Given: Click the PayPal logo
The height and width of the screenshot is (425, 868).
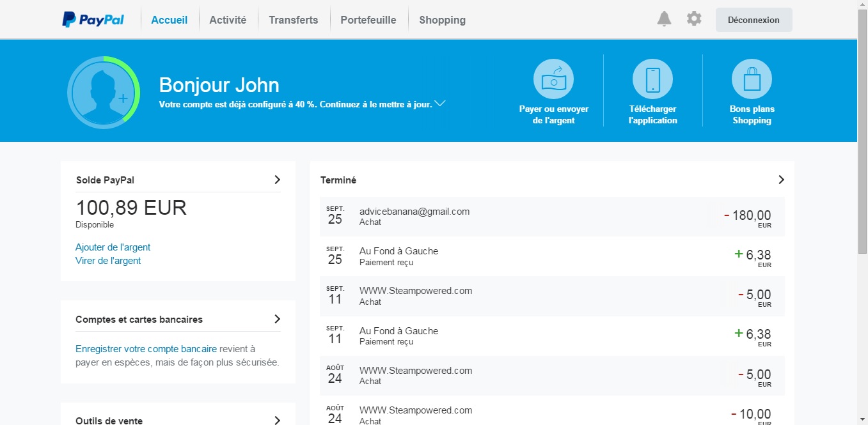Looking at the screenshot, I should pyautogui.click(x=93, y=20).
